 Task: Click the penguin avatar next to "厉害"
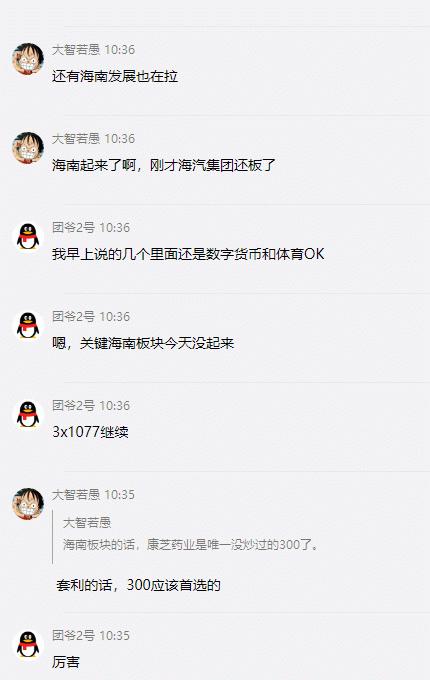point(28,644)
